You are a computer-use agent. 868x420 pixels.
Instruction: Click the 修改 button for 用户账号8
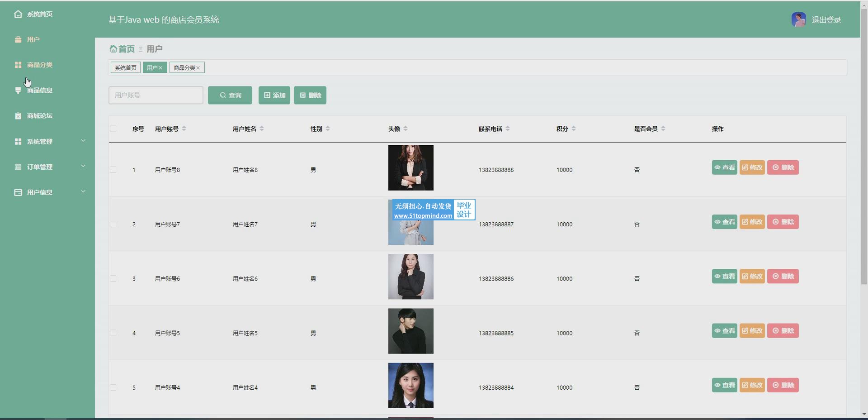[752, 167]
